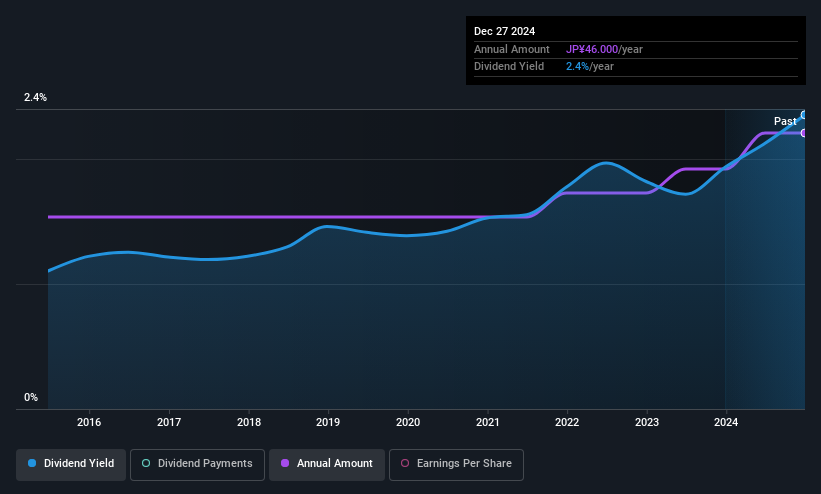This screenshot has height=494, width=821.
Task: Select the purple Annual Amount endpoint marker
Action: 804,133
